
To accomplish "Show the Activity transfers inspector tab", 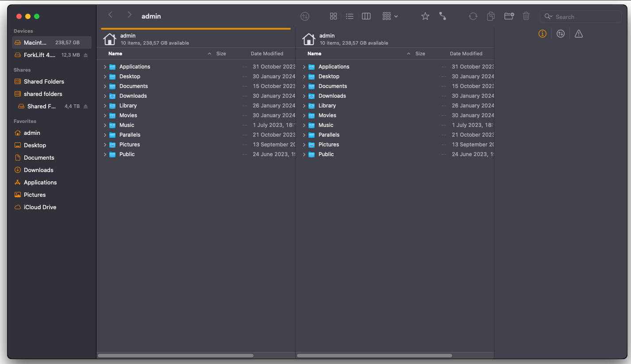I will click(x=561, y=34).
